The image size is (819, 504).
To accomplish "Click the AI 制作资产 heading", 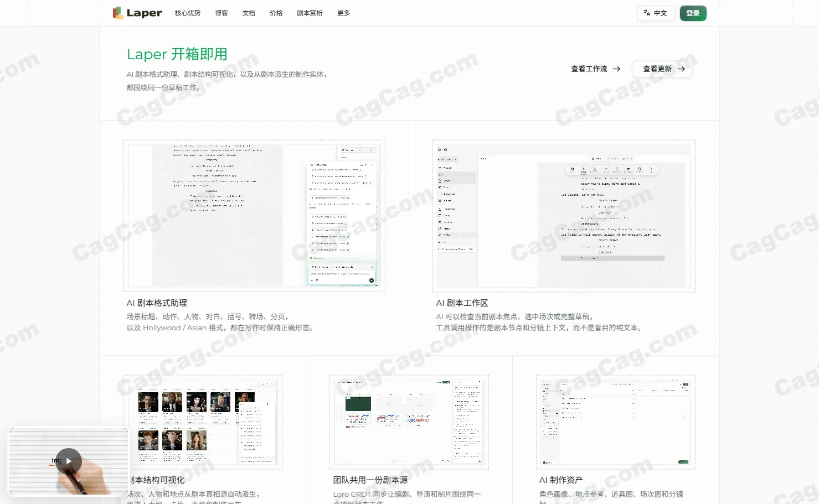I will click(x=561, y=480).
